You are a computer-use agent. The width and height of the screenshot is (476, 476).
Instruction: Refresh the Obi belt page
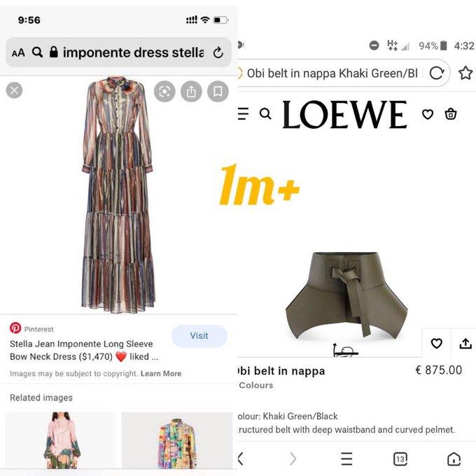click(437, 73)
